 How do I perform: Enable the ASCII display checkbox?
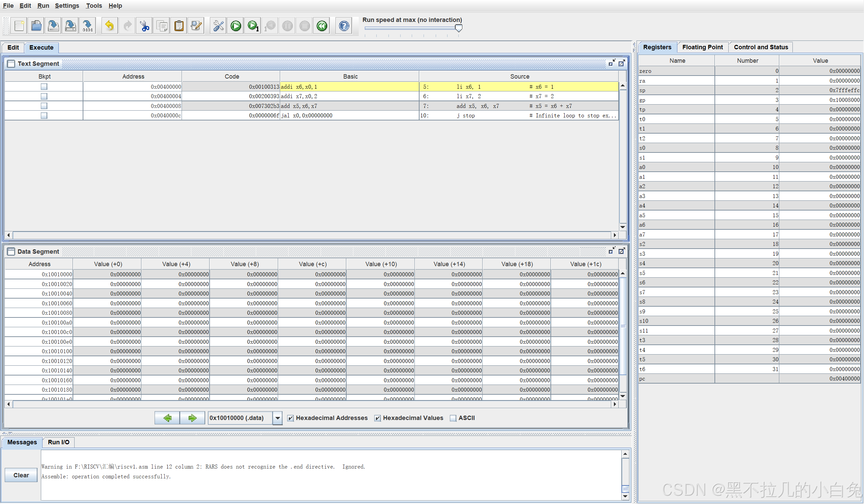tap(453, 418)
